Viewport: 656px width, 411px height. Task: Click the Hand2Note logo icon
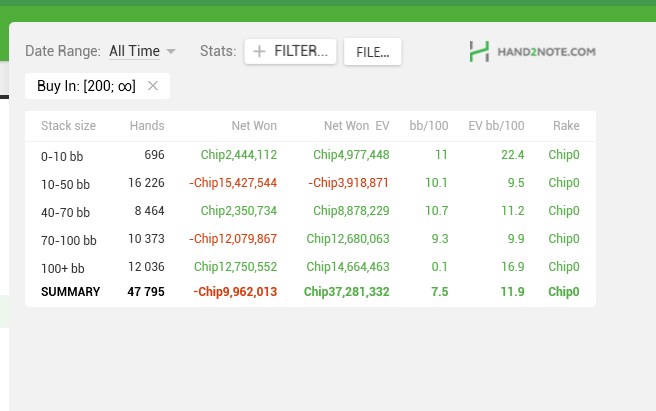click(479, 50)
